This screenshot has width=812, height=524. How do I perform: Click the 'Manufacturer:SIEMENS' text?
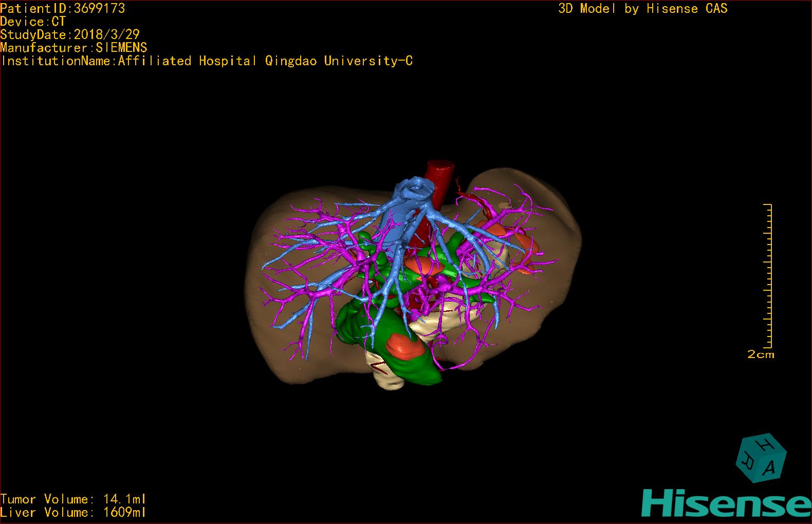tap(73, 48)
